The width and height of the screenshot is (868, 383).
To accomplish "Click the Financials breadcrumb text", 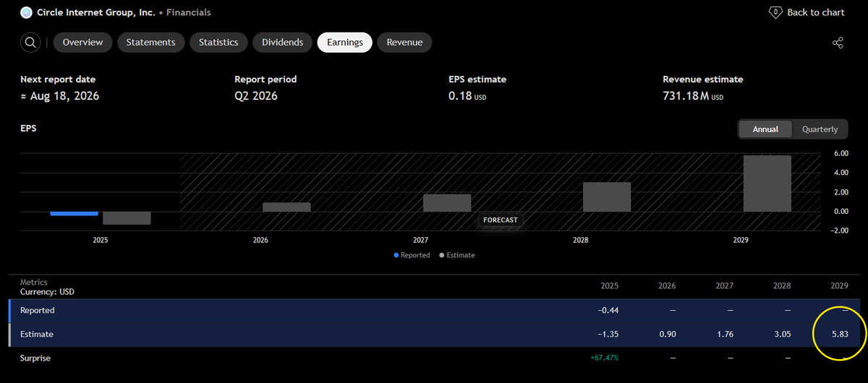I will 187,12.
